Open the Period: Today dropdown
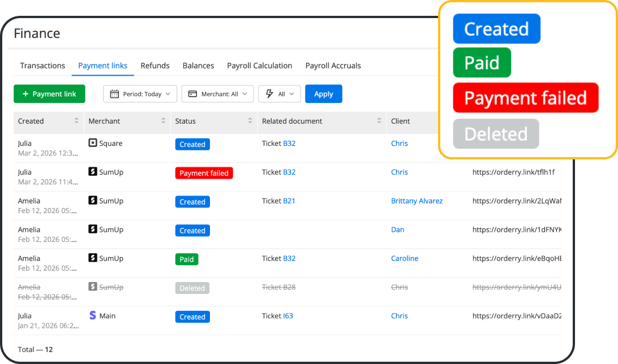The image size is (618, 364). click(140, 94)
